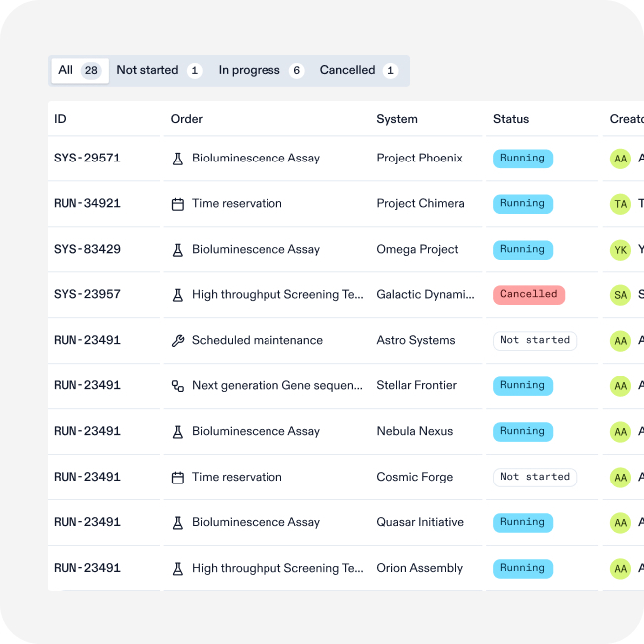
Task: Click calendar icon in Cosmic Forge row
Action: point(178,478)
